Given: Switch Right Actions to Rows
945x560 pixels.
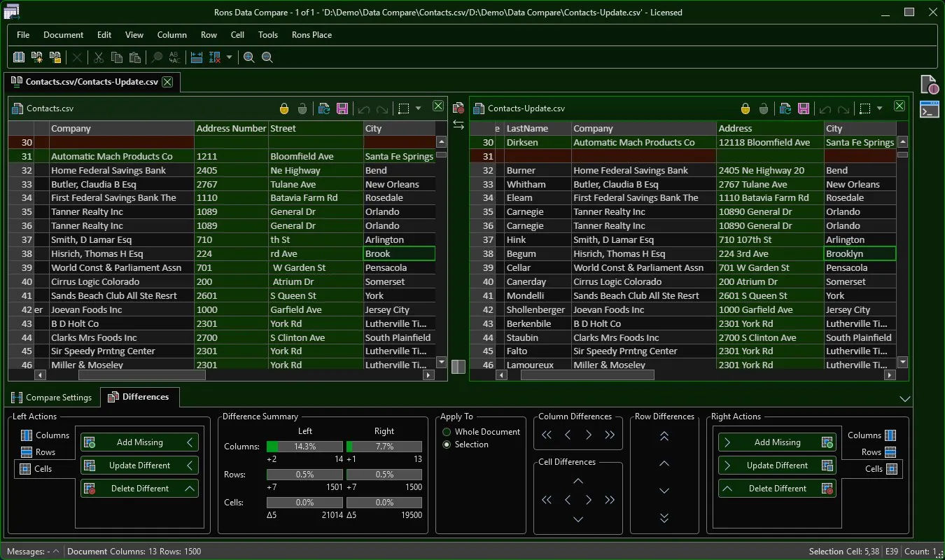Looking at the screenshot, I should coord(878,452).
